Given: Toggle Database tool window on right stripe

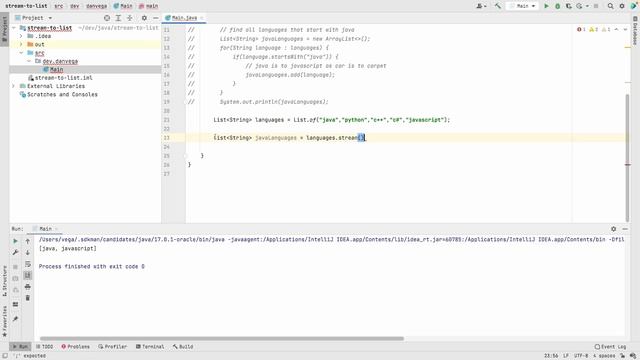Looking at the screenshot, I should (x=635, y=31).
